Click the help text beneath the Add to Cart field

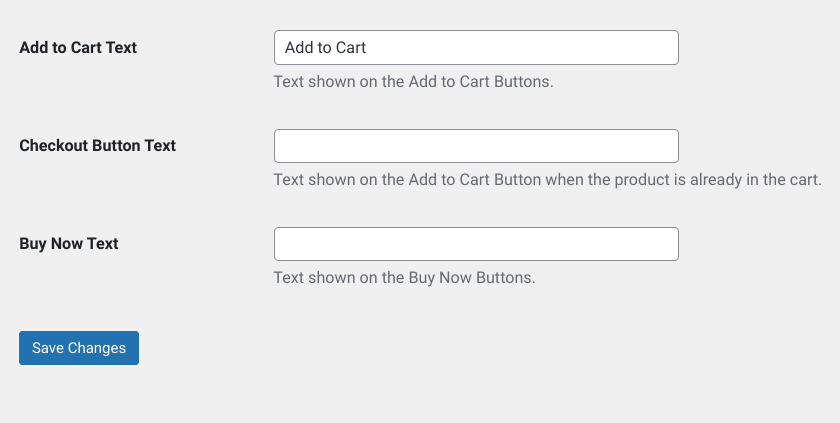(414, 82)
